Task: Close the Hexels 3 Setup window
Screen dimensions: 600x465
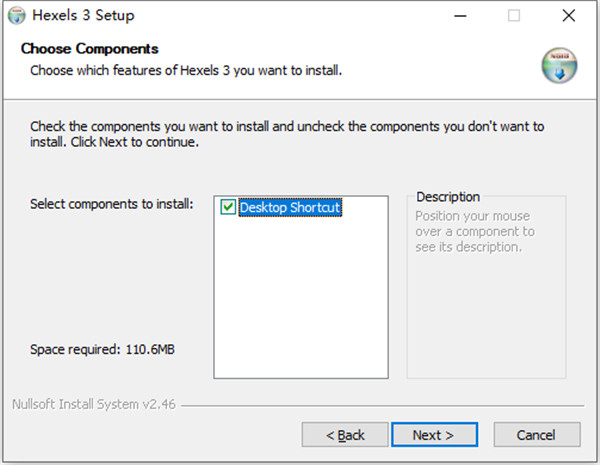Action: coord(569,16)
